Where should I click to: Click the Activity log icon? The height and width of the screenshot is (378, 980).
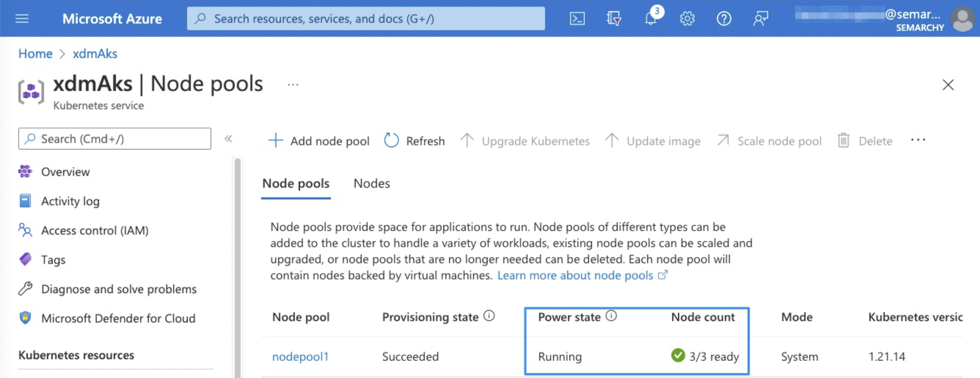[x=25, y=201]
